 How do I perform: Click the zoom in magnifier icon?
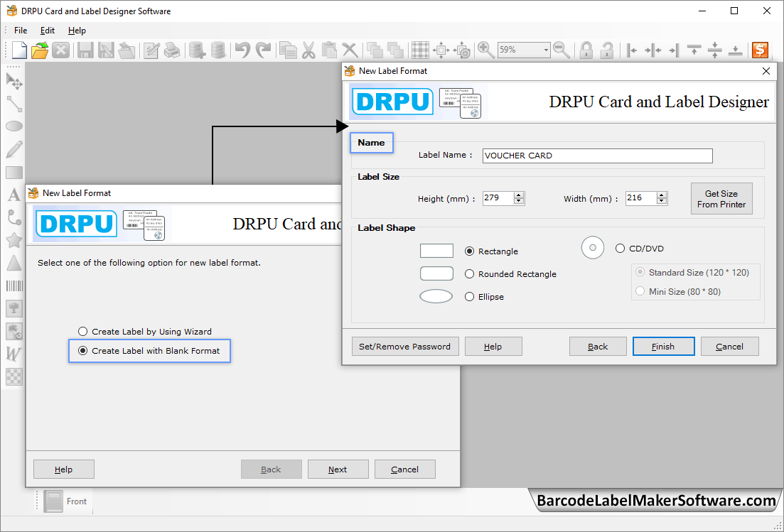coord(486,50)
